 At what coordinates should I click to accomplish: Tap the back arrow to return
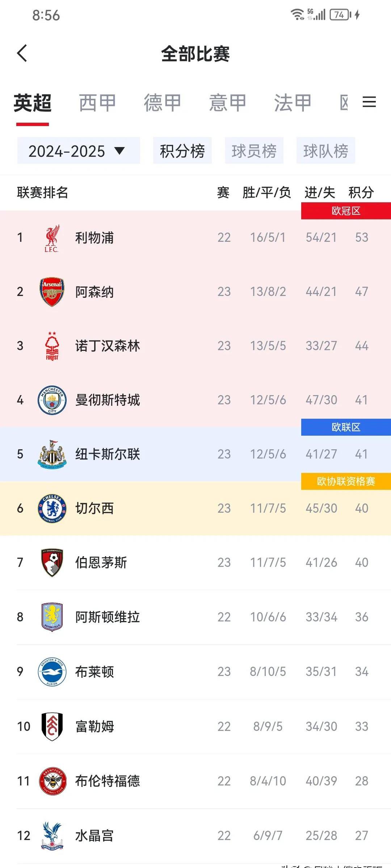coord(22,54)
